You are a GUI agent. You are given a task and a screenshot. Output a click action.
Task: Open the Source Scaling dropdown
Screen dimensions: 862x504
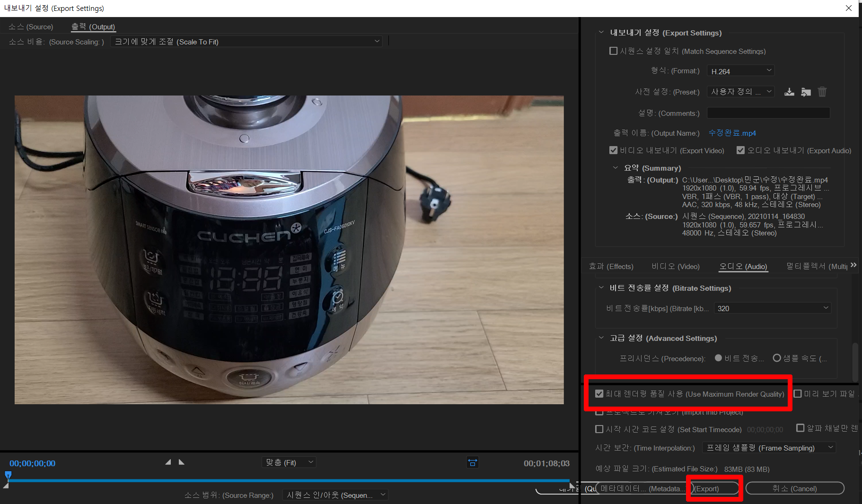(x=246, y=42)
